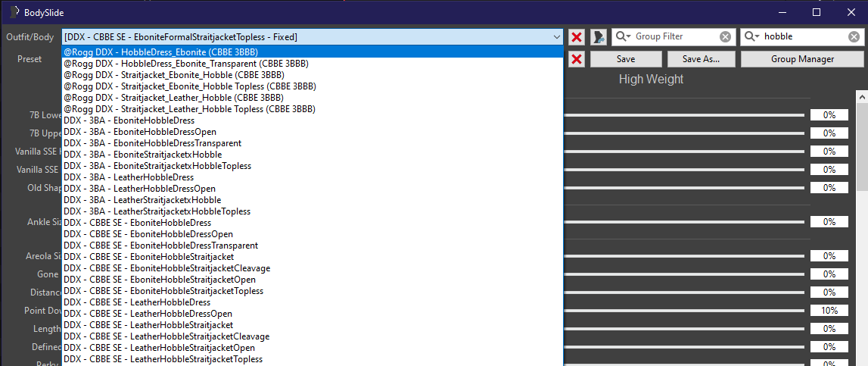
Task: Select 'DDX - CBBE SE - EboniteHobbleDressOpen'
Action: coord(313,234)
